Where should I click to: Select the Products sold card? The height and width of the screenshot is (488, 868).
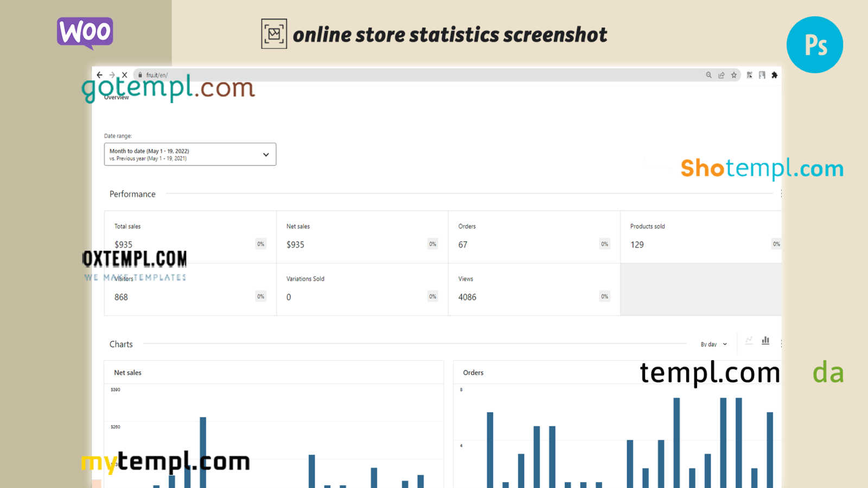[701, 237]
